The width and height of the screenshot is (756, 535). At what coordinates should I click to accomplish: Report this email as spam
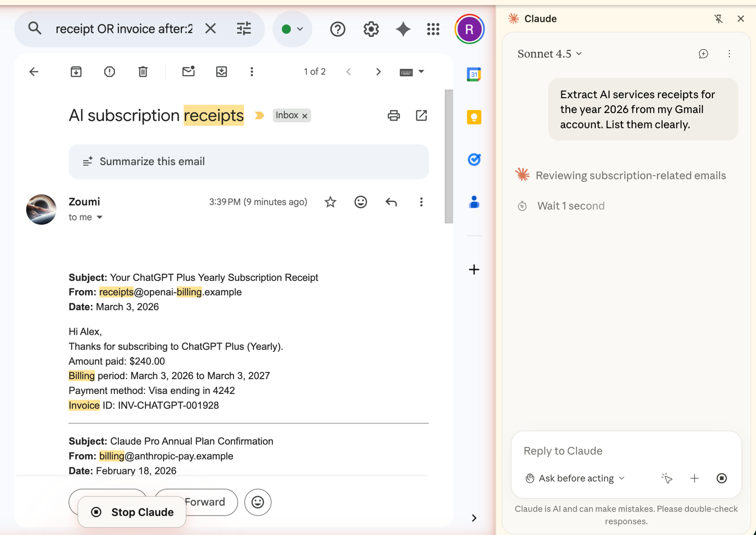pyautogui.click(x=109, y=72)
